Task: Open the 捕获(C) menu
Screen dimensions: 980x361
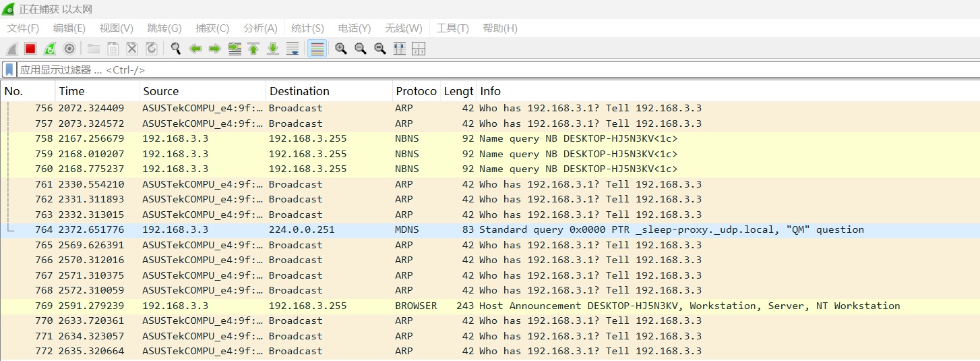Action: pyautogui.click(x=212, y=28)
